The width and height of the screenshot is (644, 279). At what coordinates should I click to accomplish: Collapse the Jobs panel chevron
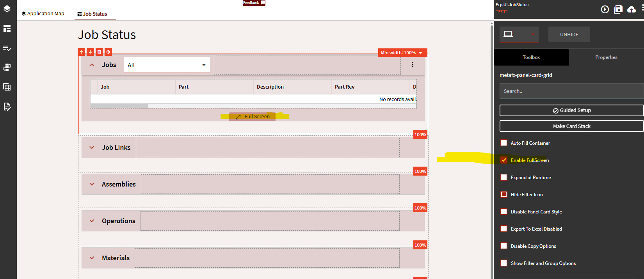tap(92, 65)
